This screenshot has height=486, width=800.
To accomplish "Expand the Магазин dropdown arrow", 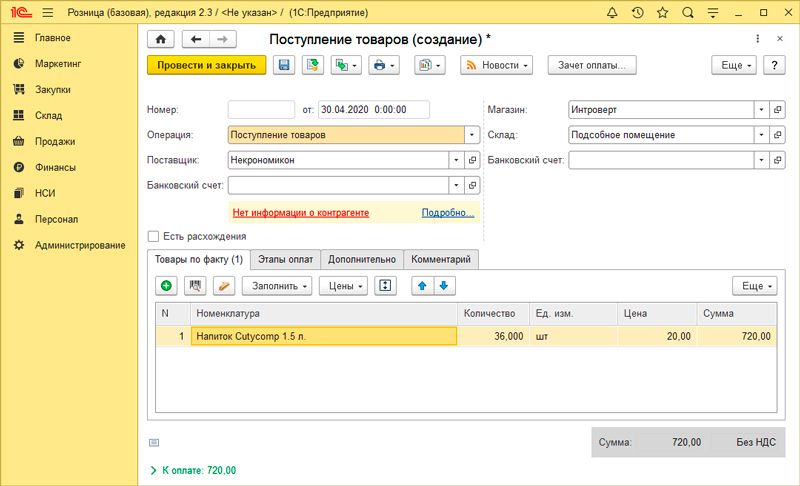I will 761,110.
